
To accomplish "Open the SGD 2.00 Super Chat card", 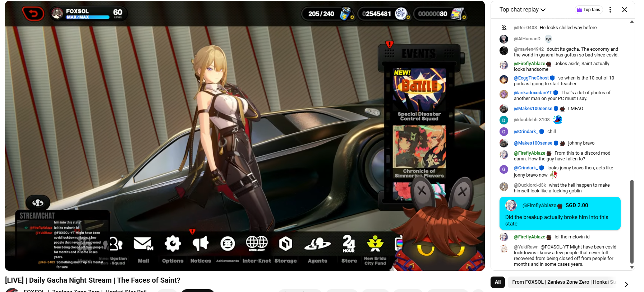I will [x=560, y=213].
